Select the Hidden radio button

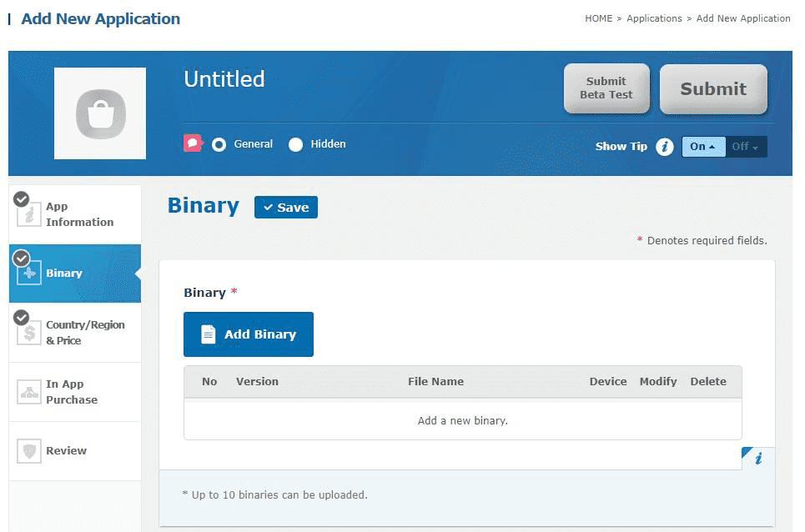pos(295,144)
